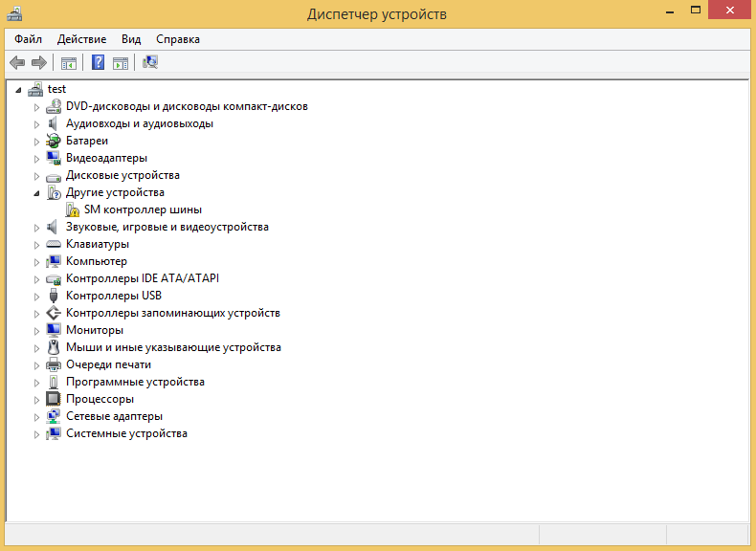The width and height of the screenshot is (756, 551).
Task: Open the Вид menu
Action: click(131, 39)
